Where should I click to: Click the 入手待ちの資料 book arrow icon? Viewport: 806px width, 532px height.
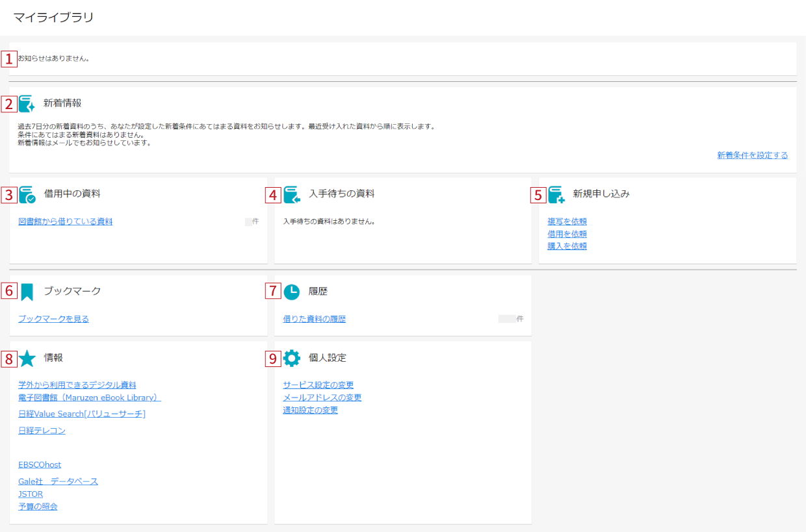point(292,195)
